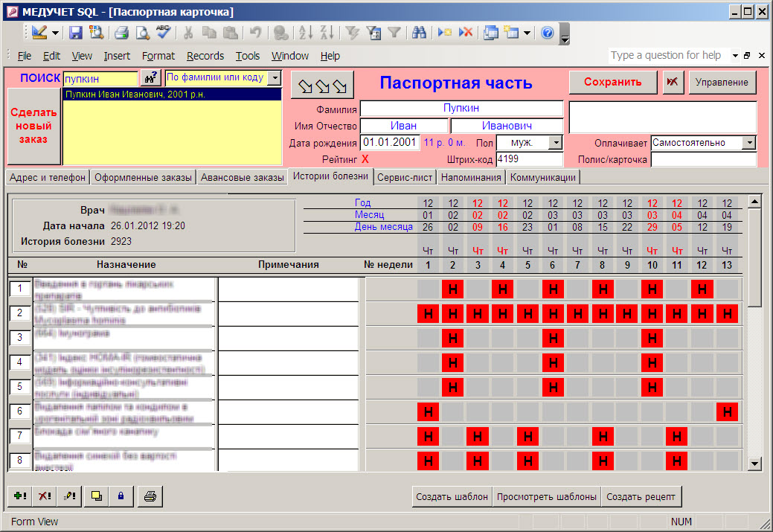Screen dimensions: 773x532
Task: Click the Find binoculars icon
Action: click(x=419, y=33)
